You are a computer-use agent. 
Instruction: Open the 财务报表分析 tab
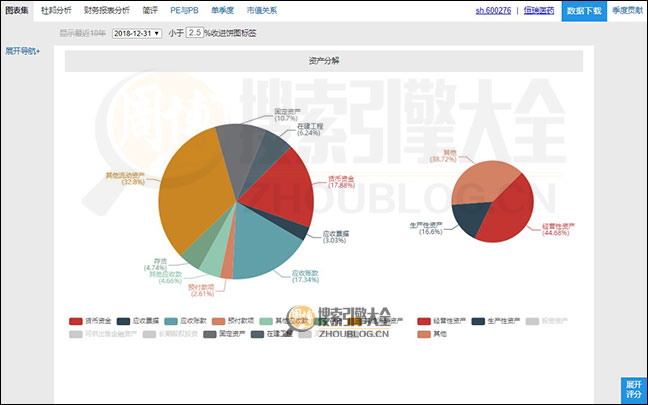click(107, 10)
